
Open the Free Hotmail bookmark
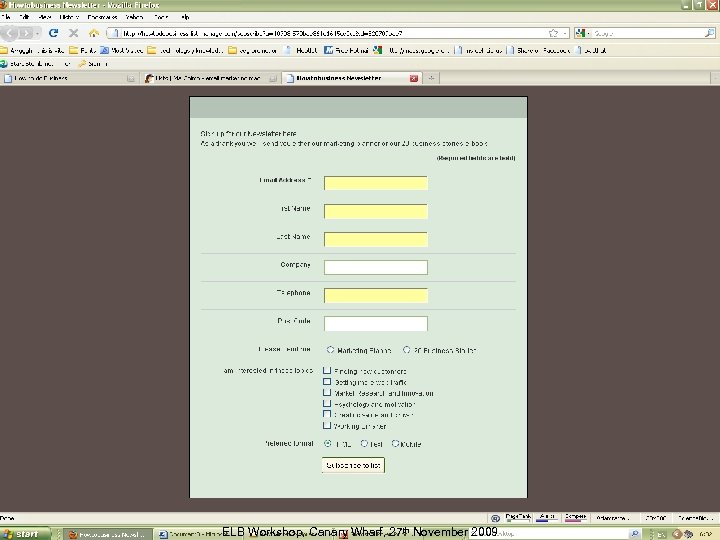point(347,51)
